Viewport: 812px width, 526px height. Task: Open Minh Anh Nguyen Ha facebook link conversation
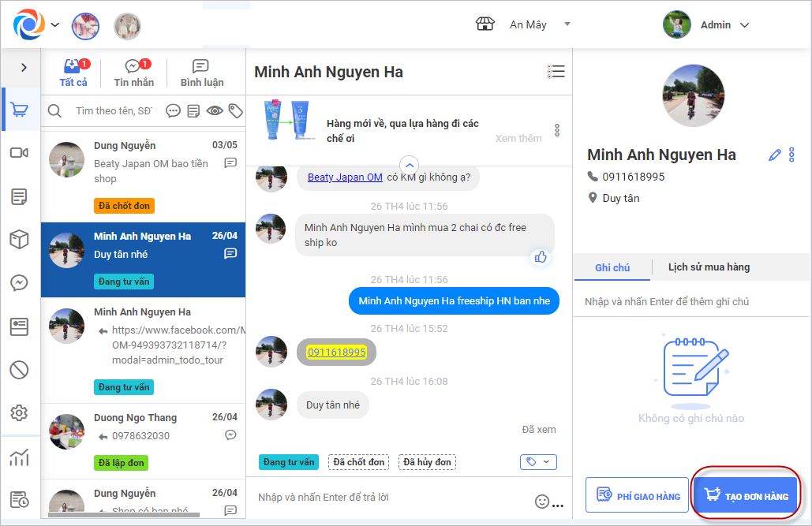click(143, 350)
